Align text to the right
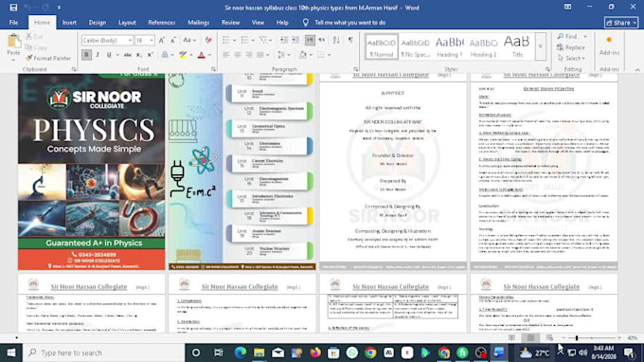644x362 pixels. (x=249, y=55)
